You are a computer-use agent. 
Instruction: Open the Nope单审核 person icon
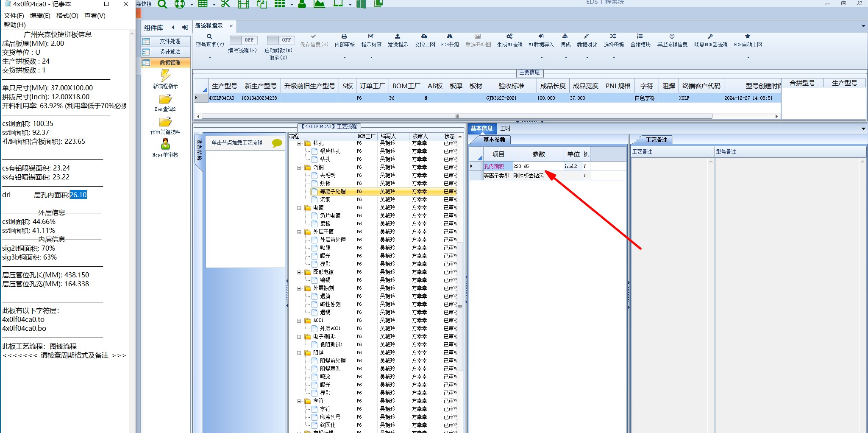pos(165,145)
